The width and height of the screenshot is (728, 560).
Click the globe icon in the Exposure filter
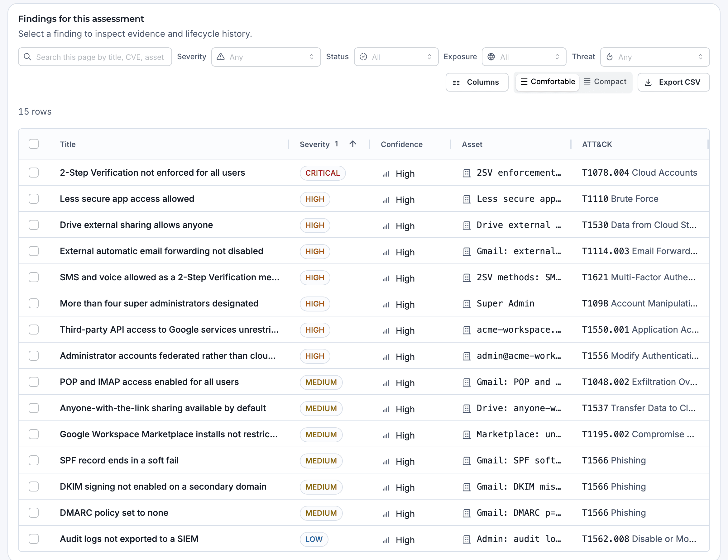pyautogui.click(x=491, y=57)
